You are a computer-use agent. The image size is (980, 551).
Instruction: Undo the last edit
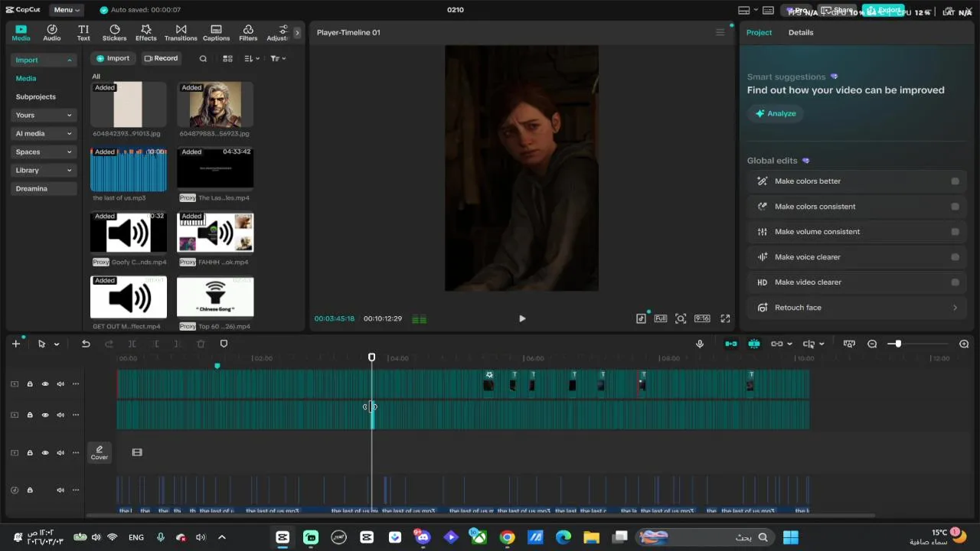pyautogui.click(x=86, y=344)
